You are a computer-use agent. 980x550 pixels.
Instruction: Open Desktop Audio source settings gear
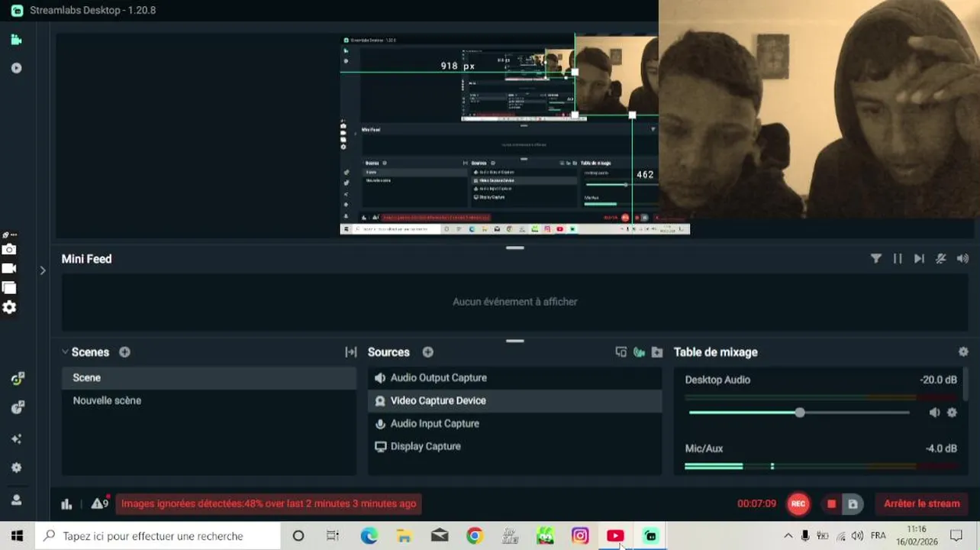(952, 412)
